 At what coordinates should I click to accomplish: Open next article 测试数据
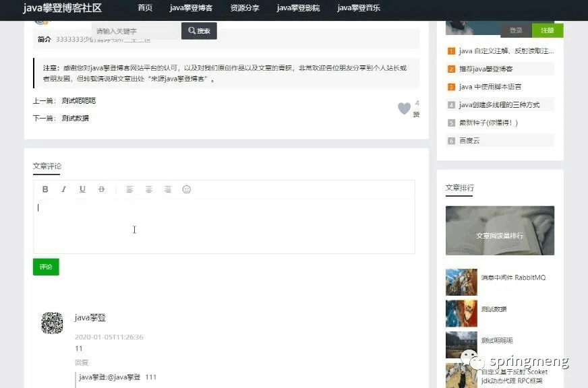(x=76, y=119)
